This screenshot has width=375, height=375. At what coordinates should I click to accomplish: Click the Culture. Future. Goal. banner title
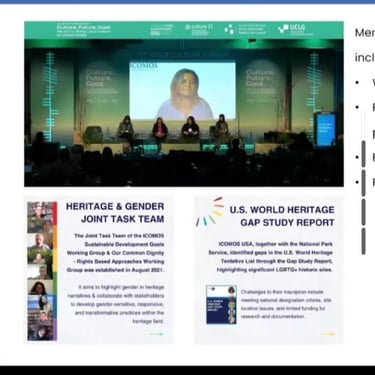pos(83,30)
